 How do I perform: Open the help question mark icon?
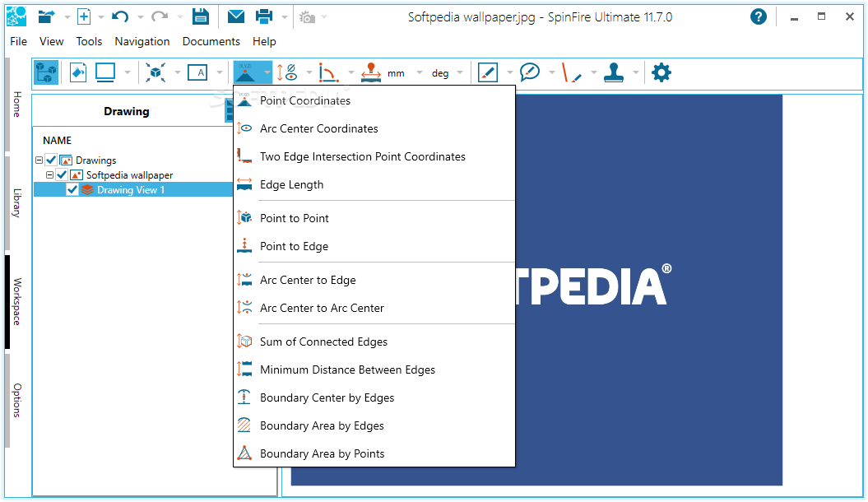pos(759,17)
